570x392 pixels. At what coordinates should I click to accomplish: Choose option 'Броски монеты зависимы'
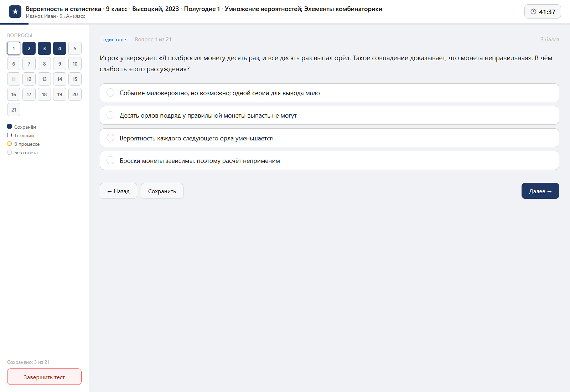pyautogui.click(x=330, y=160)
